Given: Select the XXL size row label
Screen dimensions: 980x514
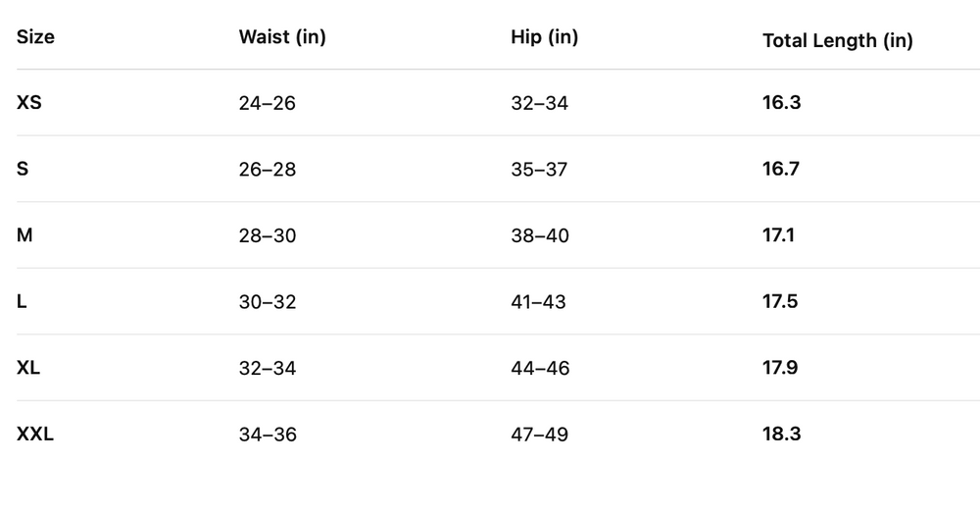Looking at the screenshot, I should 35,434.
